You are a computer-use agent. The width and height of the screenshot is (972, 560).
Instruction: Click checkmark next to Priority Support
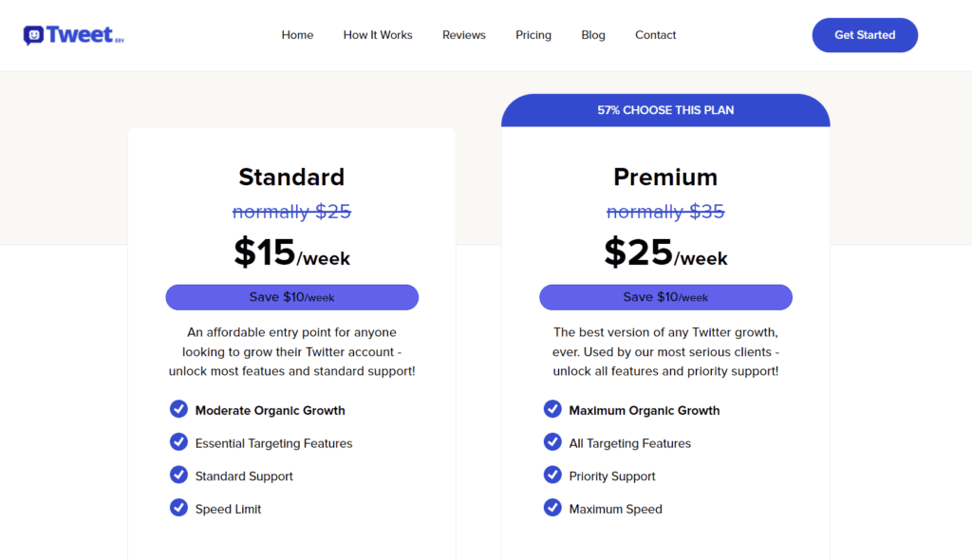point(552,475)
